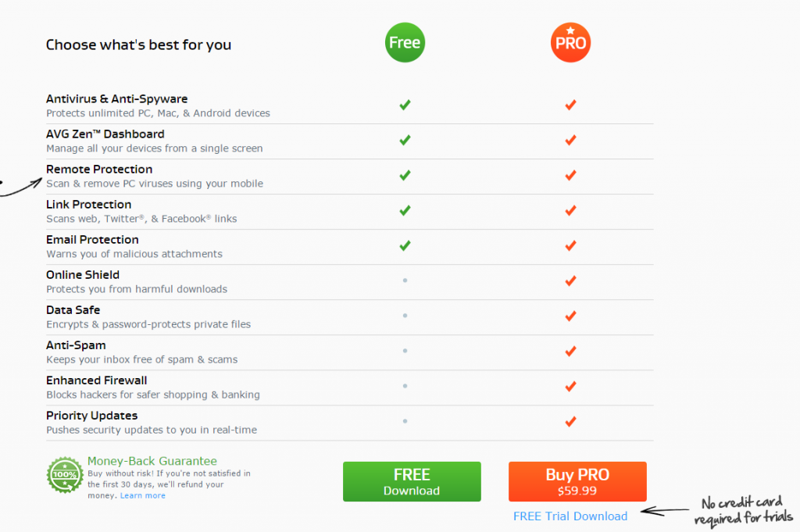Click the green Free checkmark for Antivirus & Anti-Spyware
The image size is (800, 532).
click(405, 105)
